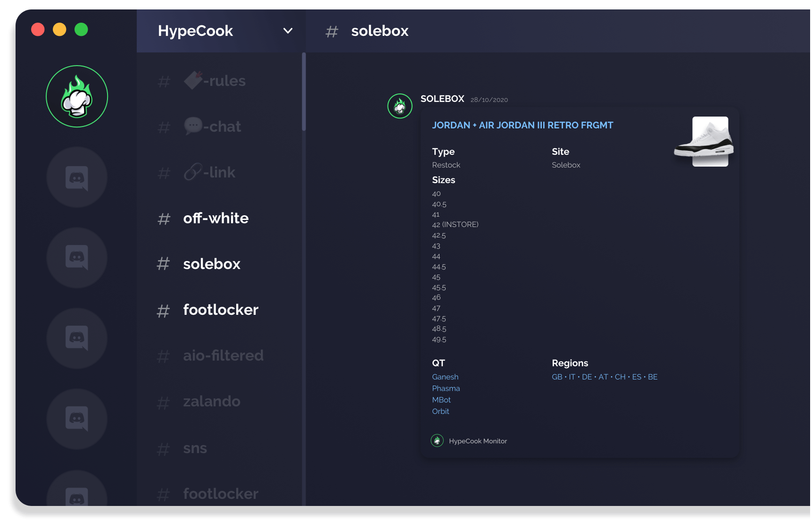Click the hash icon beside off-white channel

[164, 219]
